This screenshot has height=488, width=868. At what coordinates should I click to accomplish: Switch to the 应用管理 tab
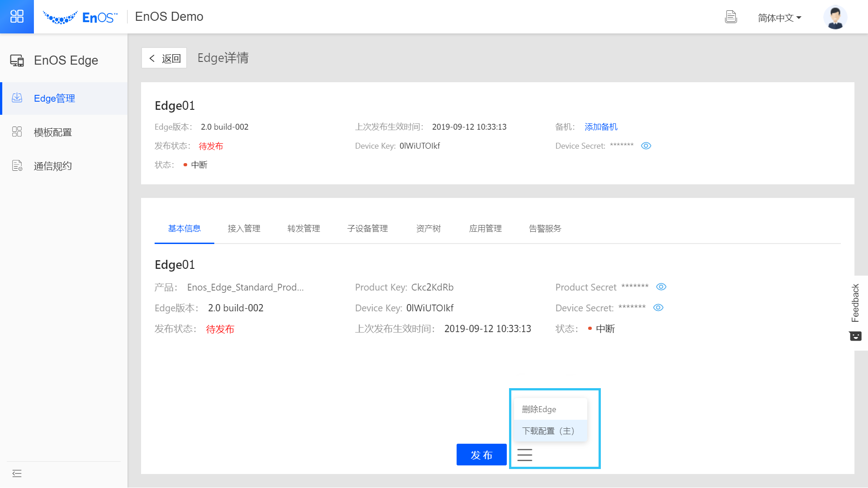pos(486,229)
